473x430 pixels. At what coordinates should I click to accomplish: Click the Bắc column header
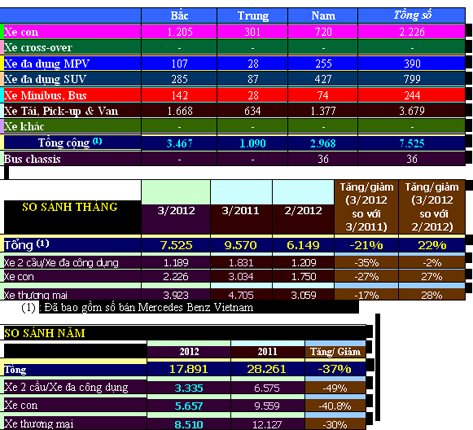pyautogui.click(x=179, y=16)
